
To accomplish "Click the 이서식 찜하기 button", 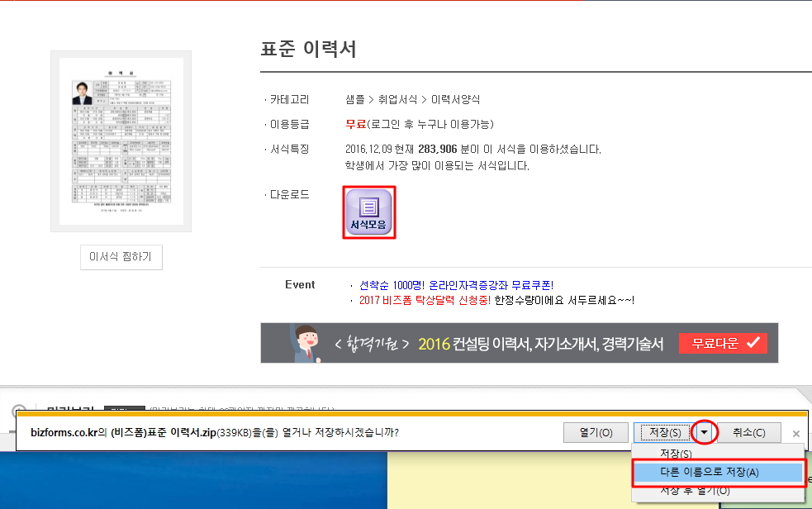I will (121, 257).
